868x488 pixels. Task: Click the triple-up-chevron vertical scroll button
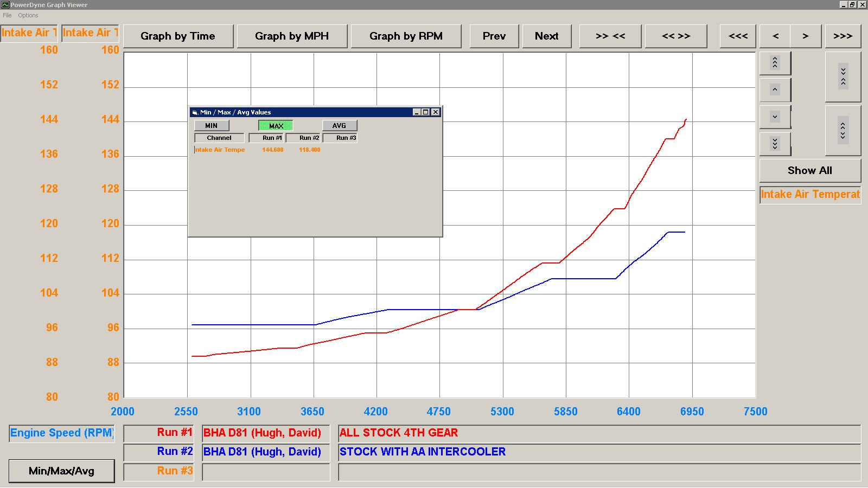click(x=775, y=63)
